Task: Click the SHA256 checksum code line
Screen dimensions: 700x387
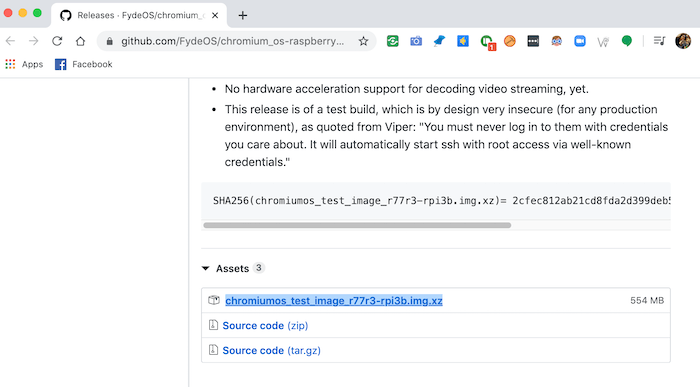Action: click(442, 200)
